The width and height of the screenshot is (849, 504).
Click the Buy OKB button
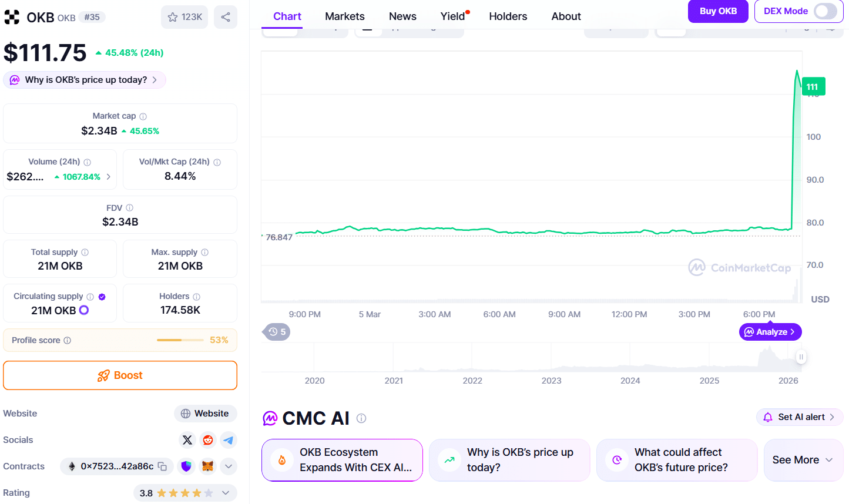click(x=718, y=11)
